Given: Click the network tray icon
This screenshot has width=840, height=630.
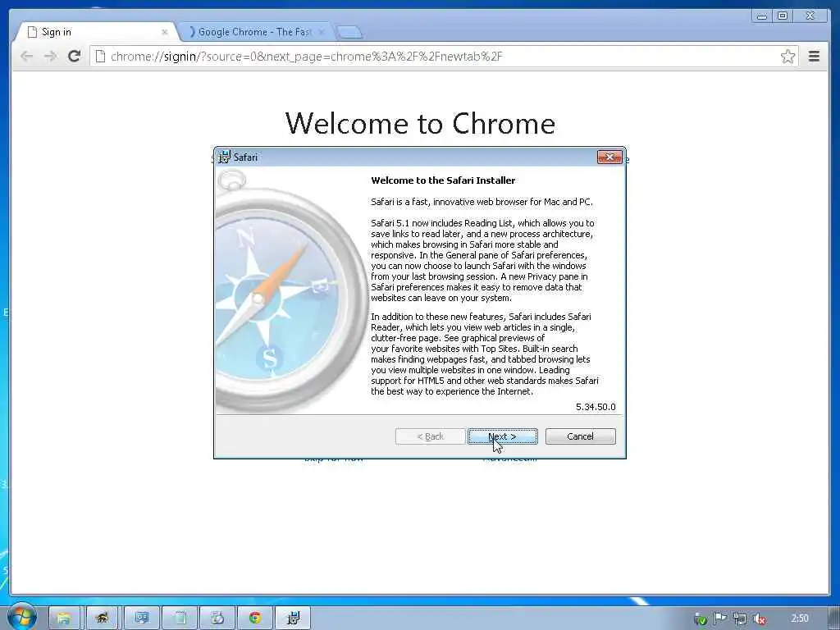Looking at the screenshot, I should tap(740, 619).
